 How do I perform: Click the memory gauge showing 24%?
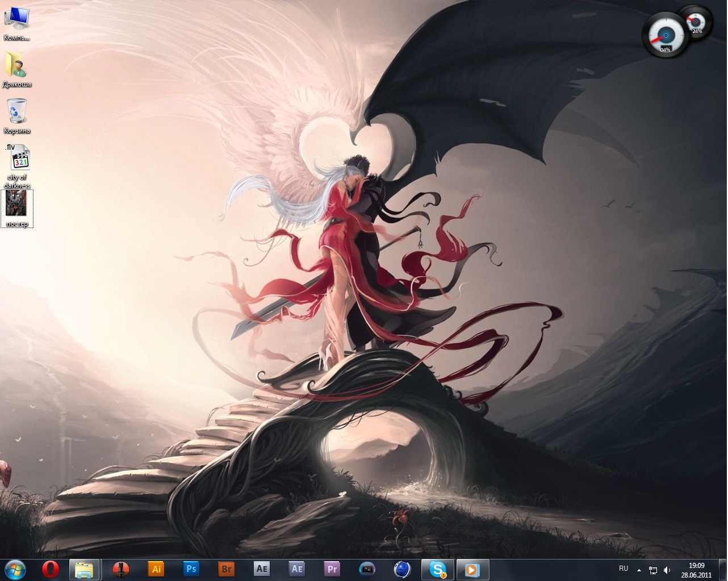point(696,21)
